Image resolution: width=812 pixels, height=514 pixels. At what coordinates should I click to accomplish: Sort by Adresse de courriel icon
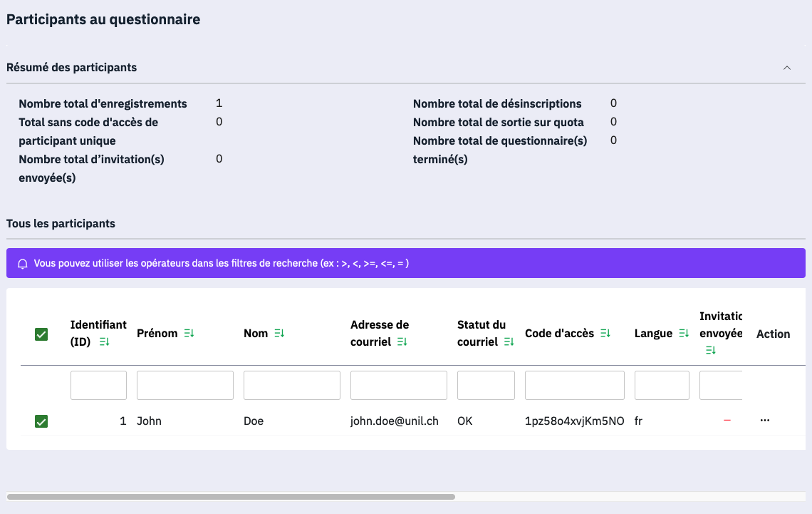tap(402, 342)
